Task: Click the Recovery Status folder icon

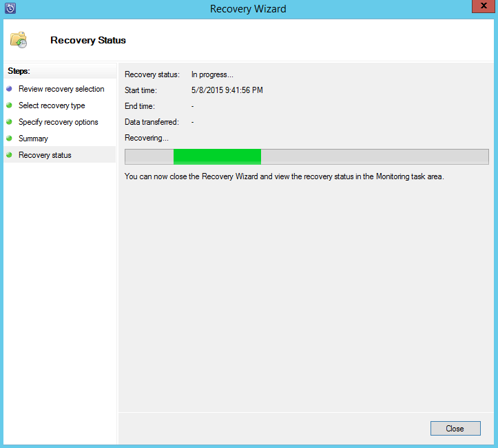Action: [19, 40]
